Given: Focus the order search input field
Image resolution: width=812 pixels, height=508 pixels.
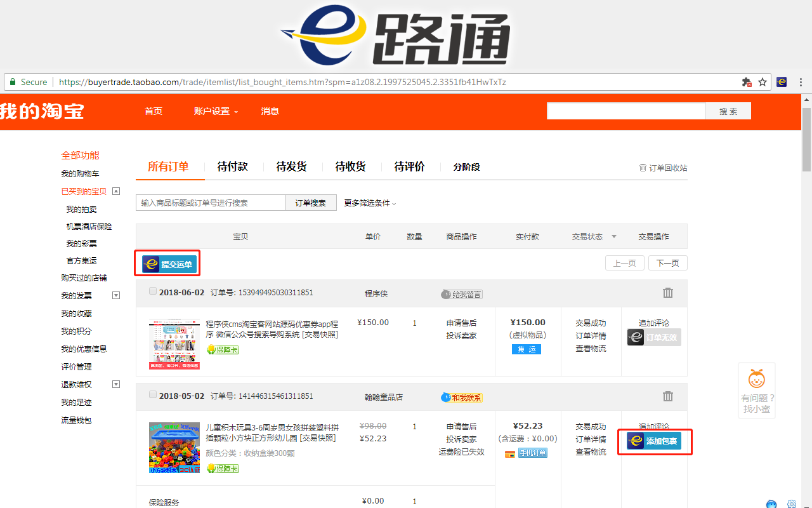Looking at the screenshot, I should pos(211,203).
